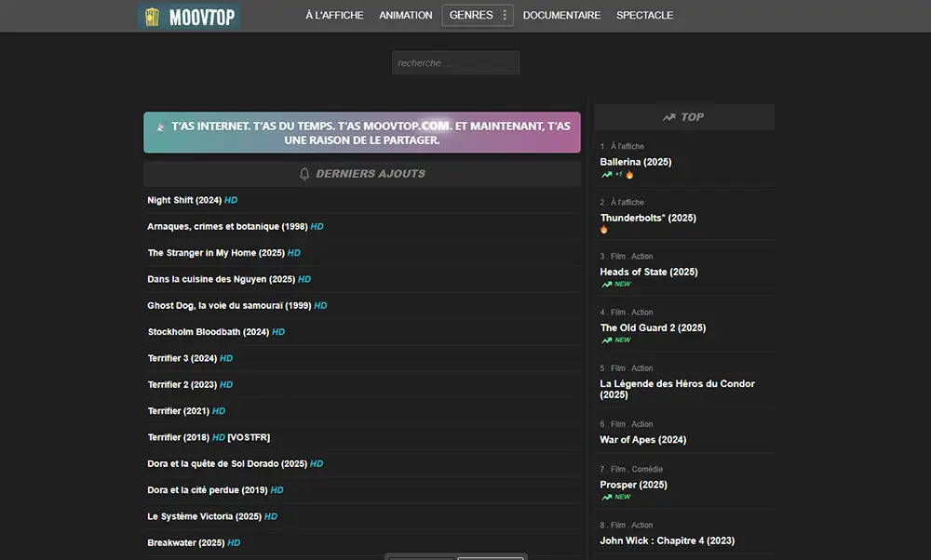The image size is (931, 560).
Task: Open The Old Guard 2 (2025)
Action: 653,327
